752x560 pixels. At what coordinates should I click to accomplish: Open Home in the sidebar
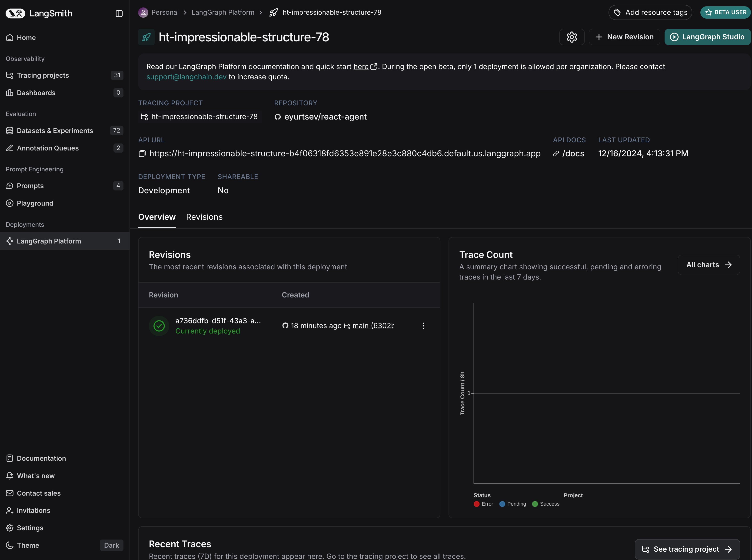coord(64,38)
